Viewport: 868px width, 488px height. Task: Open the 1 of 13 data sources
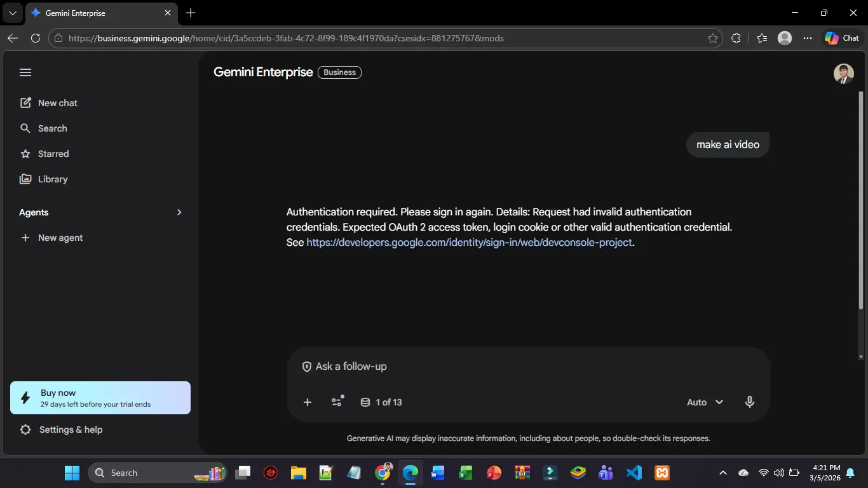(x=381, y=402)
